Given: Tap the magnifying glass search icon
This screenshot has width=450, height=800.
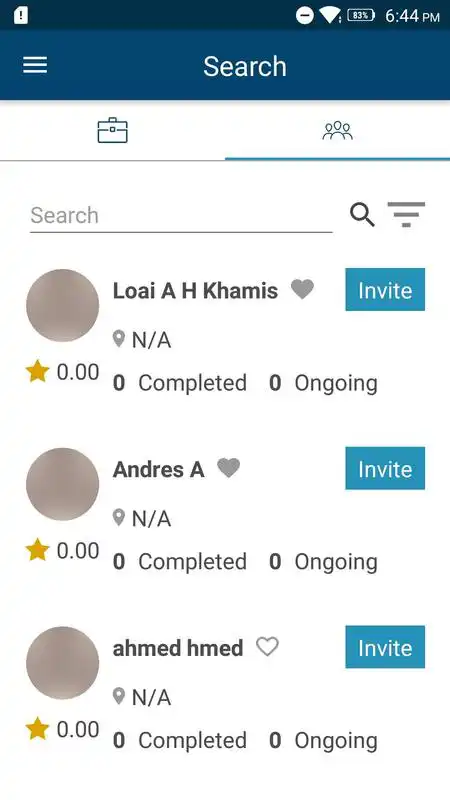Looking at the screenshot, I should 362,214.
